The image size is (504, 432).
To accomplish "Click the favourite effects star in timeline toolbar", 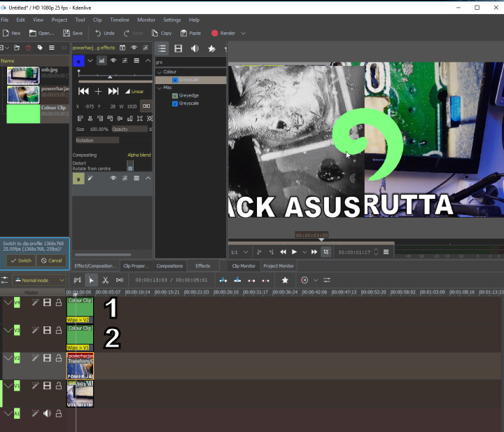I will pos(285,280).
